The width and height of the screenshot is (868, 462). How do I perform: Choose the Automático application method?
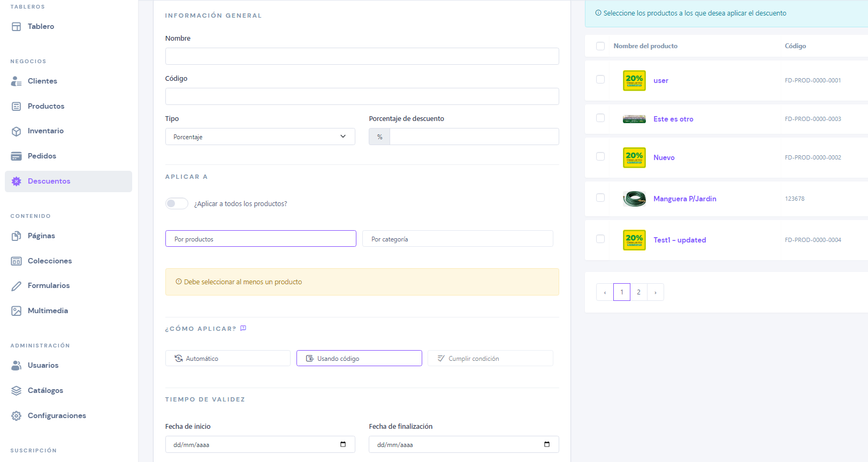coord(228,358)
